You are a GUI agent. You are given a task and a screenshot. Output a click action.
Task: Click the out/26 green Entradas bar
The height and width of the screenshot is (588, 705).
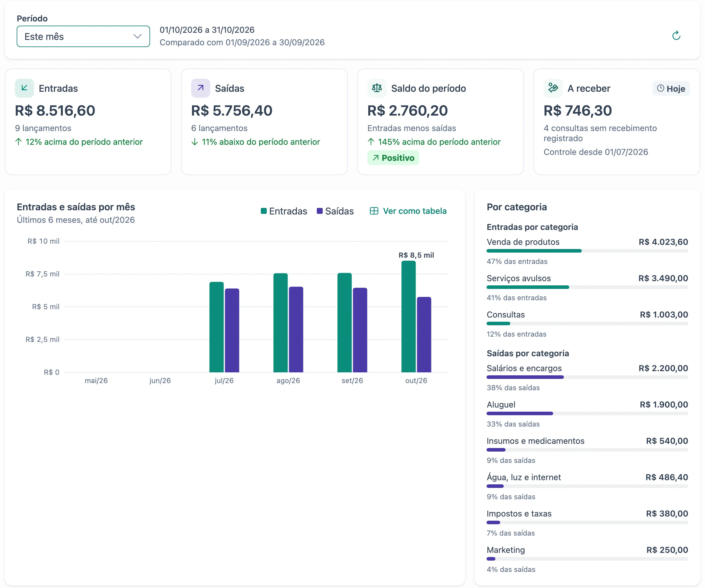pos(408,317)
